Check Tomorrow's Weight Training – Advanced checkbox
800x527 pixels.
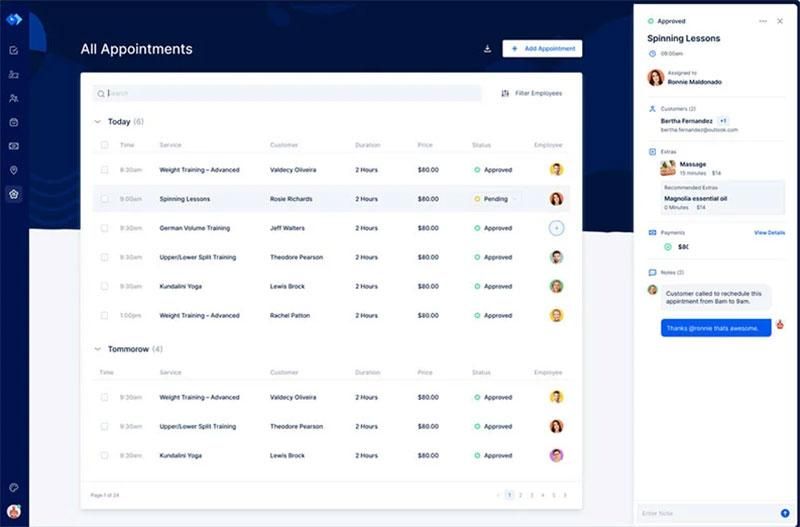pyautogui.click(x=104, y=397)
